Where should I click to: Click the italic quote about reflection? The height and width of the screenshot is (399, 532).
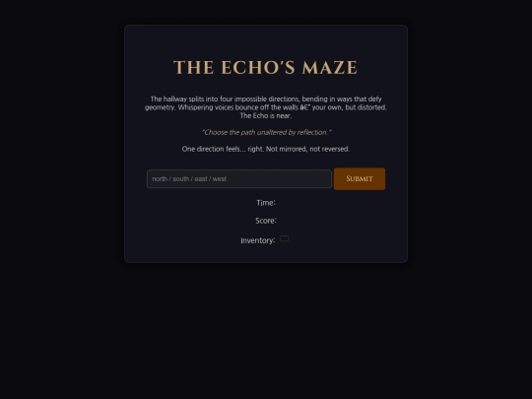pyautogui.click(x=266, y=132)
